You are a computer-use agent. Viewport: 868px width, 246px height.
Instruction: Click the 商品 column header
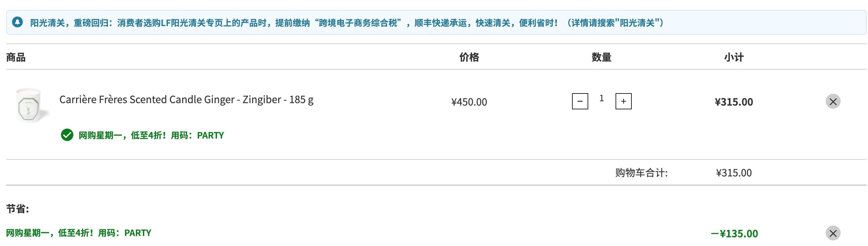click(16, 57)
